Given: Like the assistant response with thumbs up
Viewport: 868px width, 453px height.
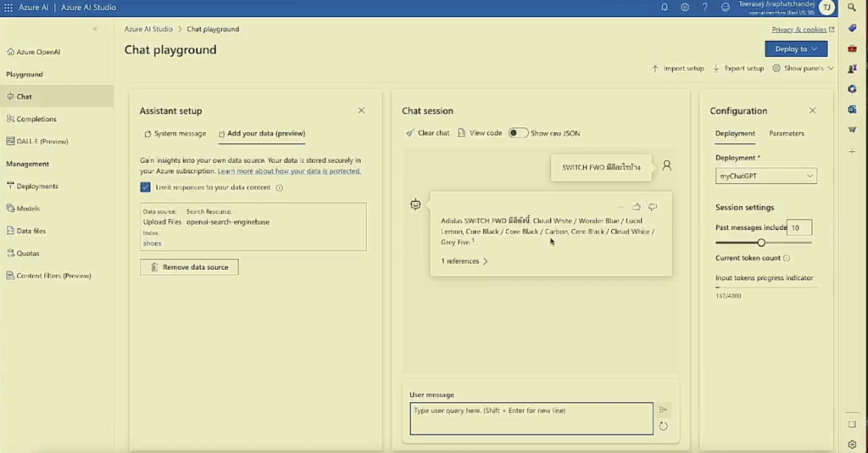Looking at the screenshot, I should point(637,206).
